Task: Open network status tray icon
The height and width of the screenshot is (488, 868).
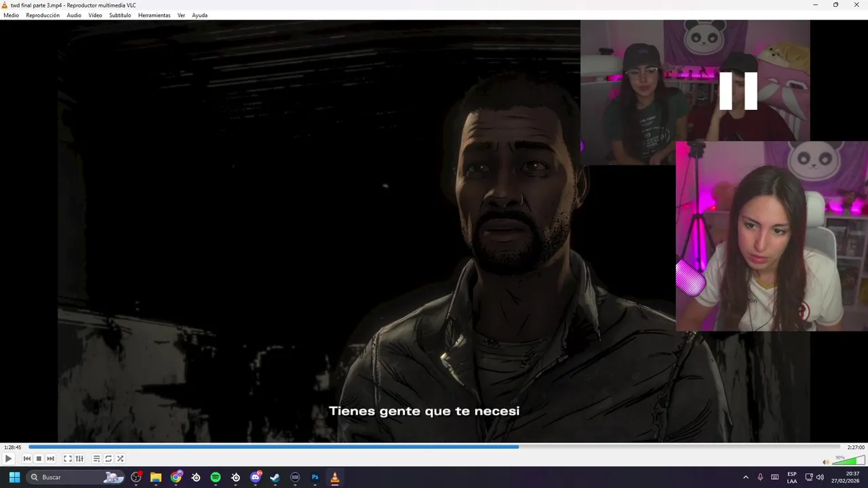Action: pos(809,477)
